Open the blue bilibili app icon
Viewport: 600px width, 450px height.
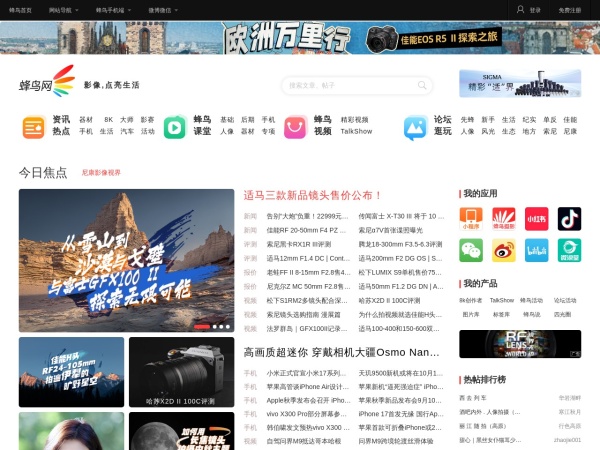(536, 250)
